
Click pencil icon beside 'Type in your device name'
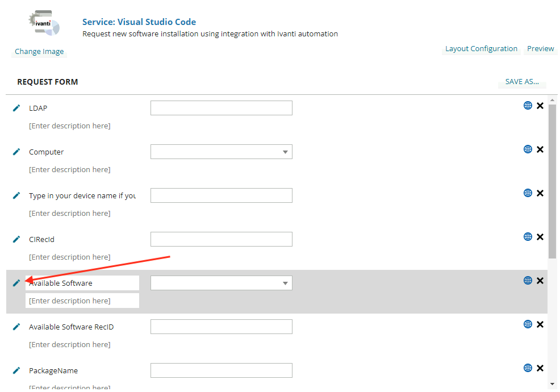tap(16, 195)
